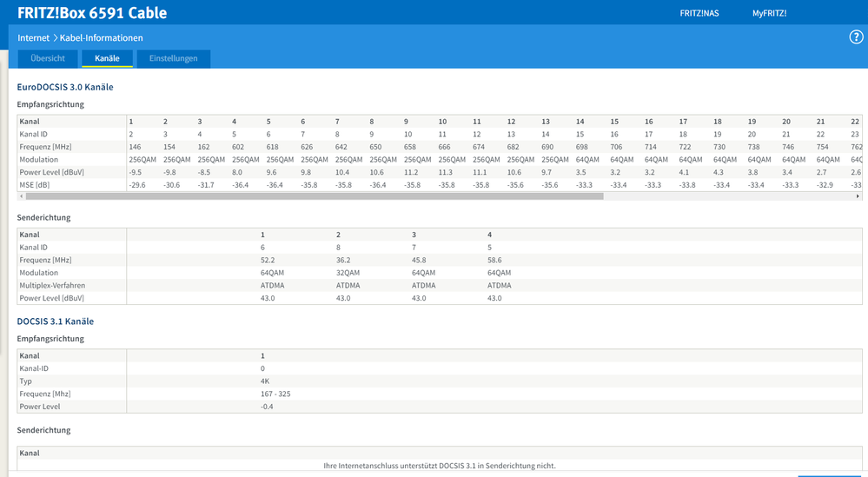
Task: Click power level value -9.5
Action: pos(135,172)
